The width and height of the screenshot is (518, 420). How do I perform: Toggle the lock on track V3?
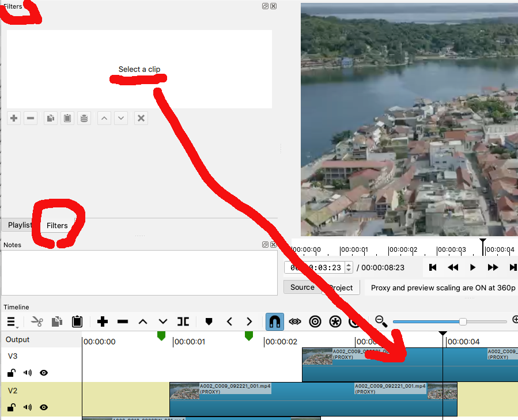[11, 373]
